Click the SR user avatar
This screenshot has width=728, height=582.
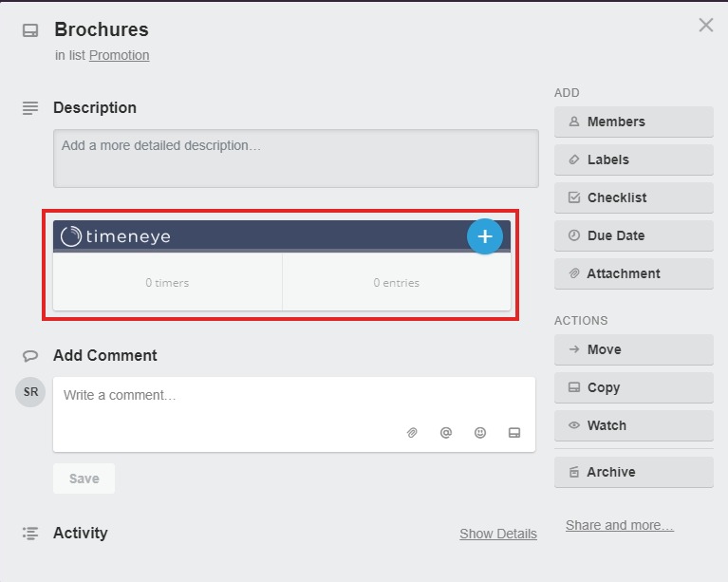pos(30,392)
